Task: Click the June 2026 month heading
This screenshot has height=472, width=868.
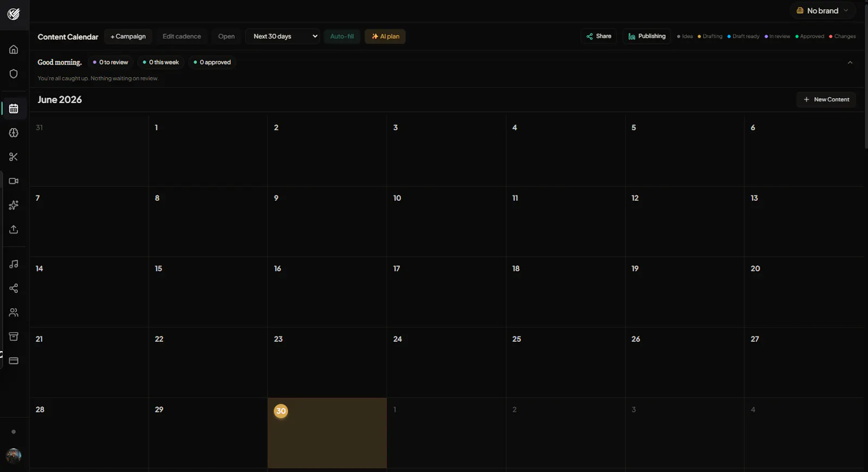Action: pyautogui.click(x=60, y=100)
